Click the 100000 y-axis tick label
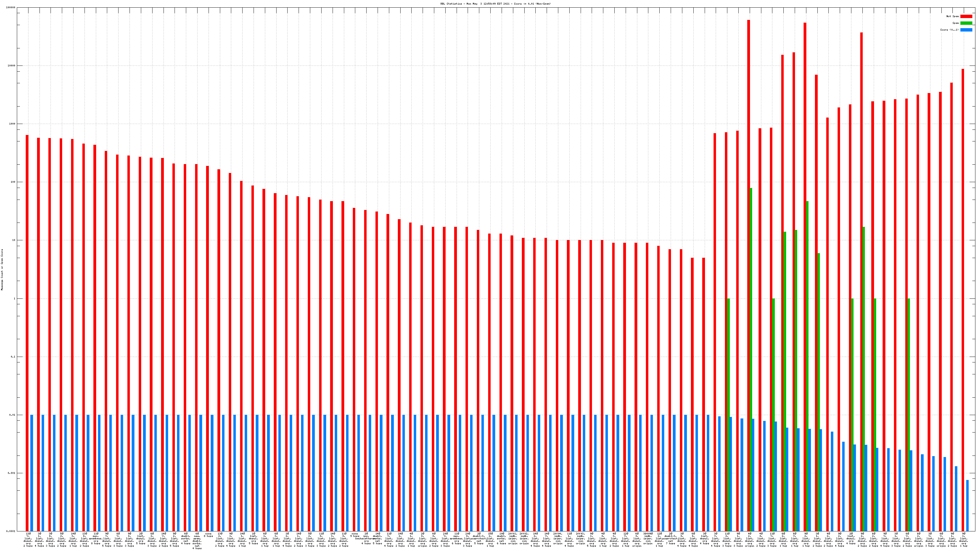The image size is (980, 551). 11,8
